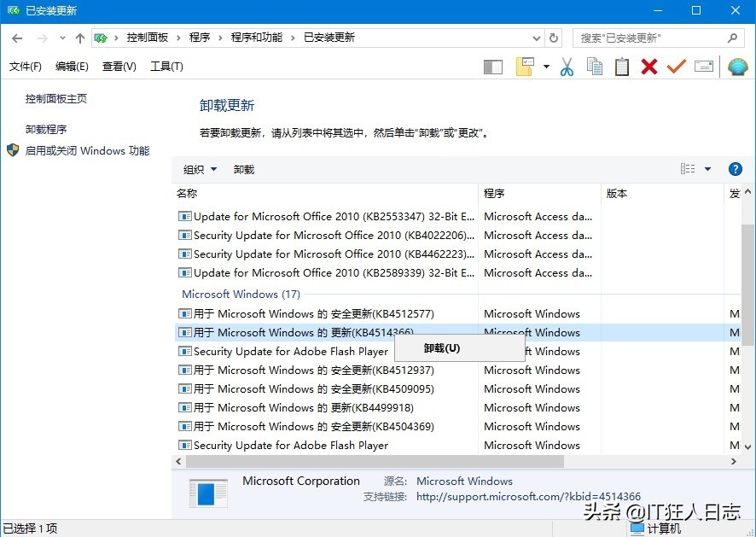Select the security update KB4512577 row
This screenshot has width=756, height=537.
pyautogui.click(x=457, y=313)
